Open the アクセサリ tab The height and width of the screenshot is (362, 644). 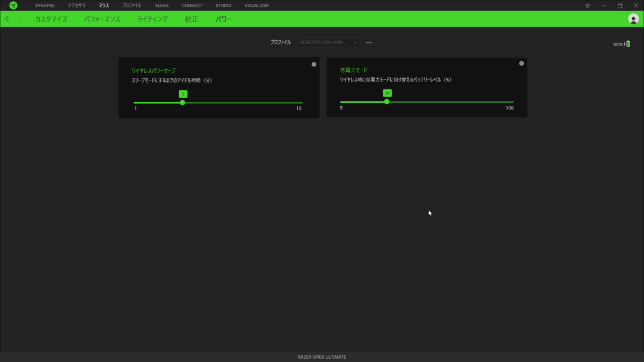click(77, 5)
